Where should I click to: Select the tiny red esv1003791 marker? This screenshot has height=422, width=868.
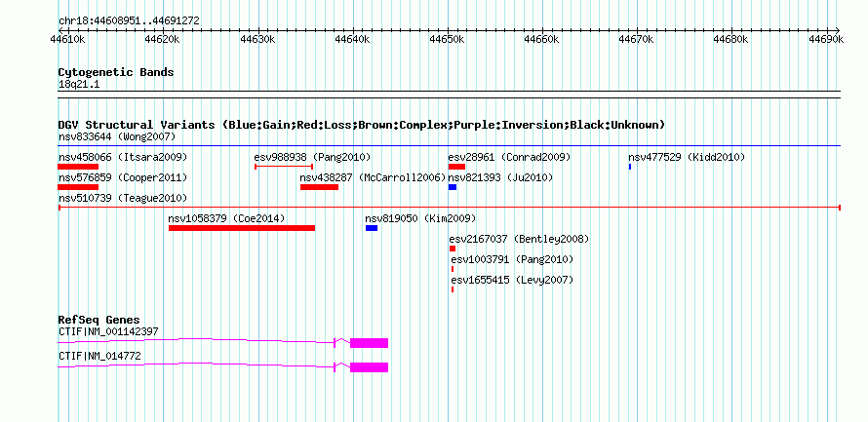tap(453, 269)
